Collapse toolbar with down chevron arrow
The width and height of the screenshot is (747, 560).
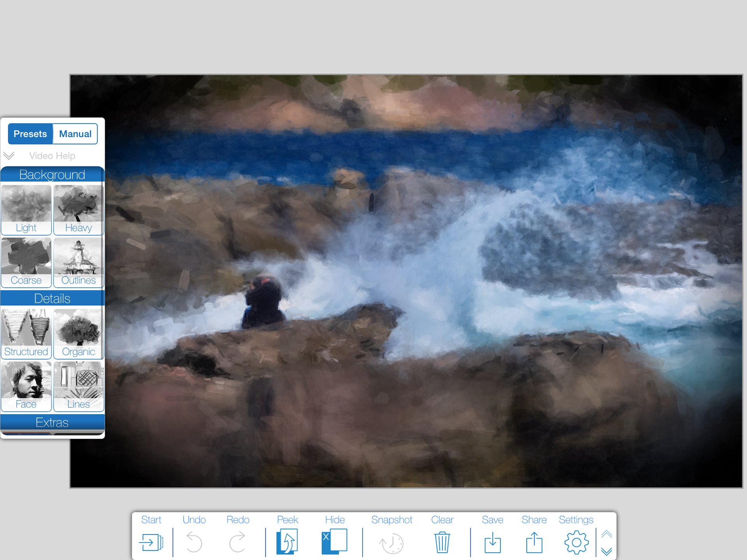click(606, 551)
